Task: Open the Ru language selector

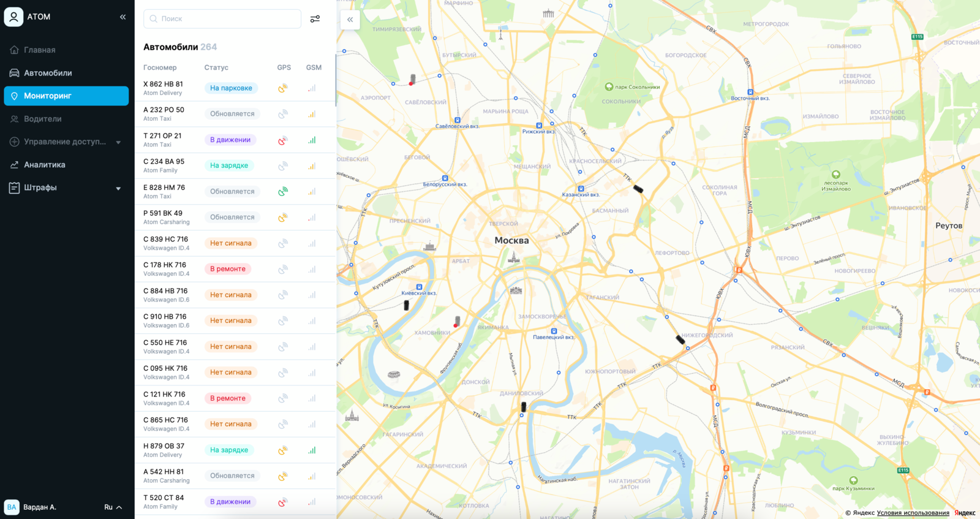Action: click(x=113, y=507)
